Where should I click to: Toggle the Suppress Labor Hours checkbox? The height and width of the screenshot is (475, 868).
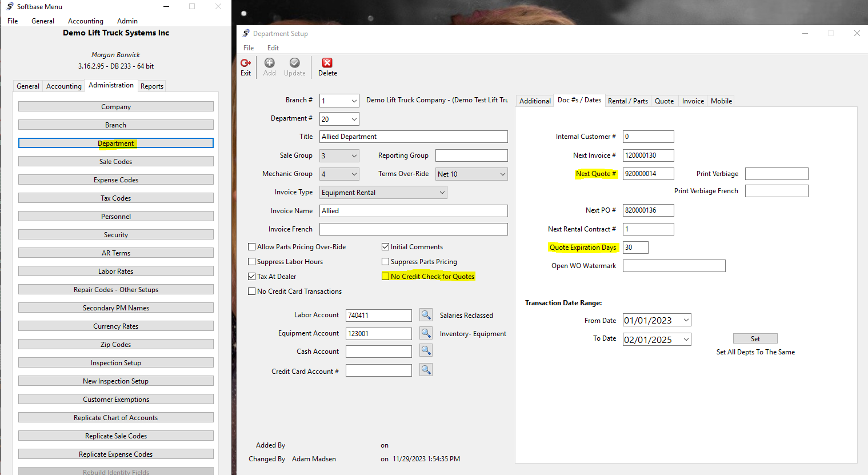[251, 262]
